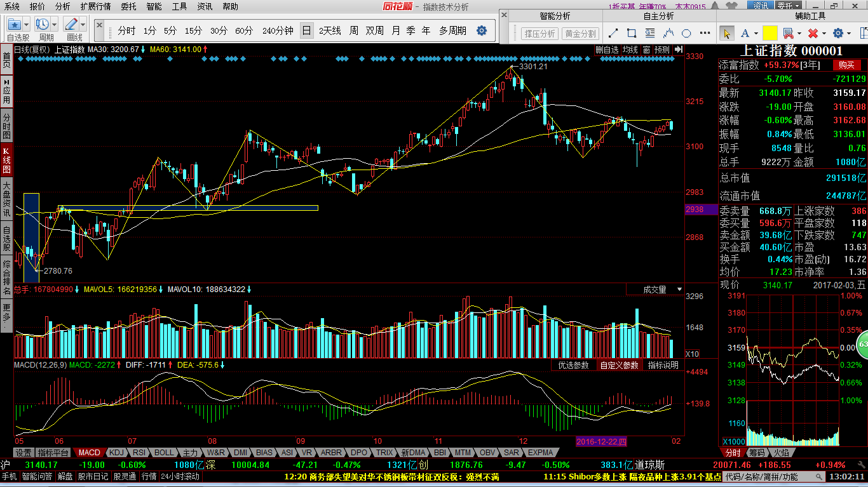Viewport: 868px width, 487px height.
Task: Click the 周期 clock icon
Action: (x=43, y=24)
